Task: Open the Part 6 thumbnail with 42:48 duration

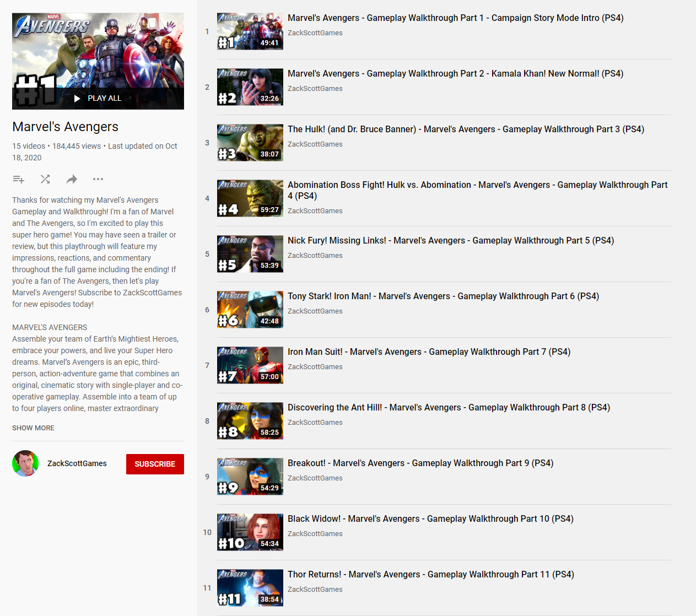Action: tap(250, 310)
